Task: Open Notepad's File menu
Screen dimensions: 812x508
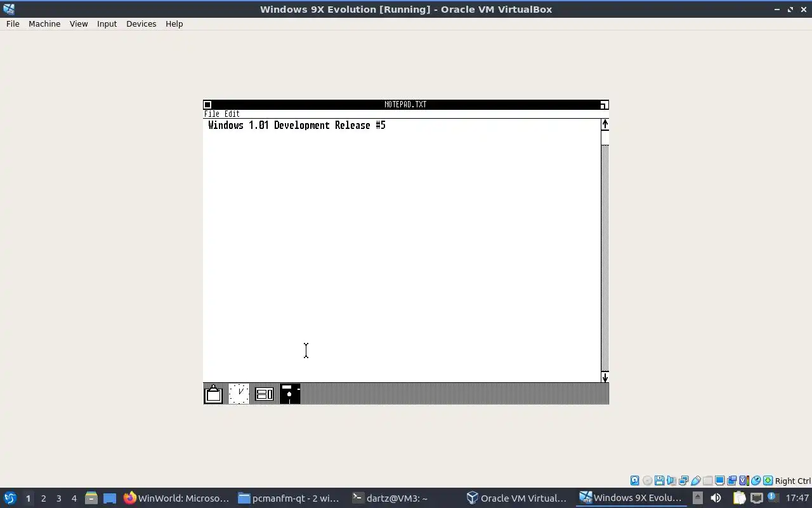Action: click(212, 114)
